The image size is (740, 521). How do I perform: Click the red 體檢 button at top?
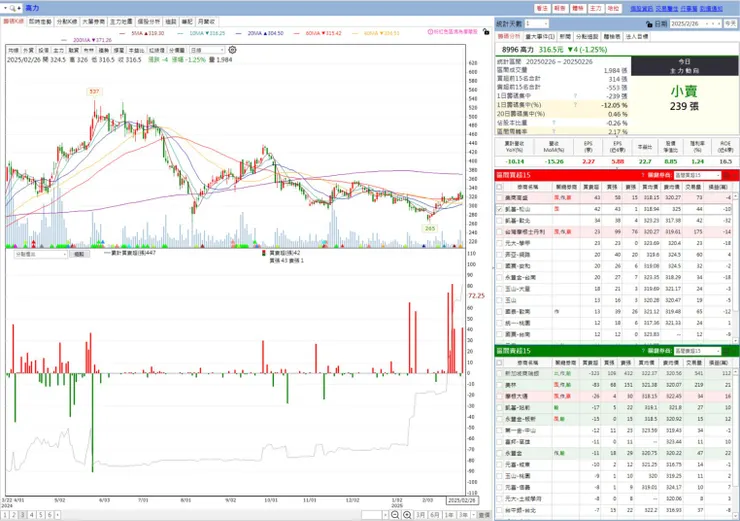click(578, 8)
